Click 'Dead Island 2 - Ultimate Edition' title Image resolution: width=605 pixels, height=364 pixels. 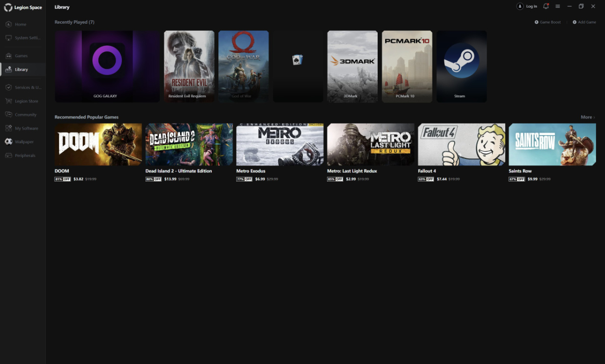click(179, 171)
